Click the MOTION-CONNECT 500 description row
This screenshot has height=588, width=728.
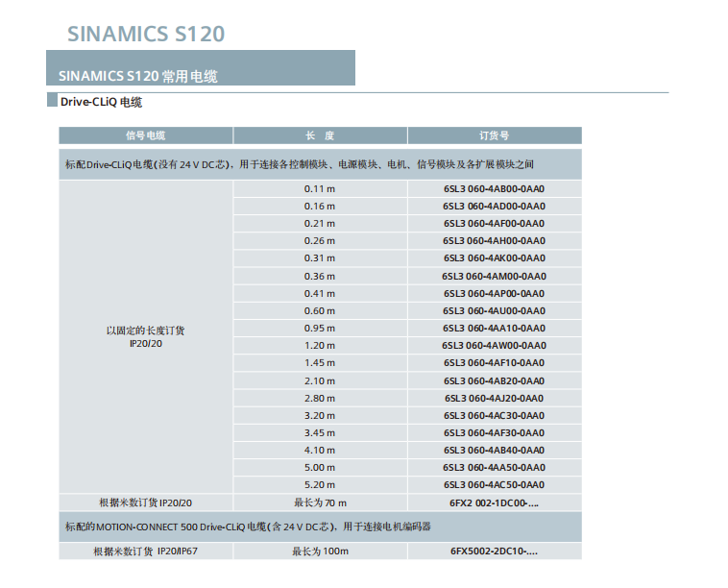(321, 527)
